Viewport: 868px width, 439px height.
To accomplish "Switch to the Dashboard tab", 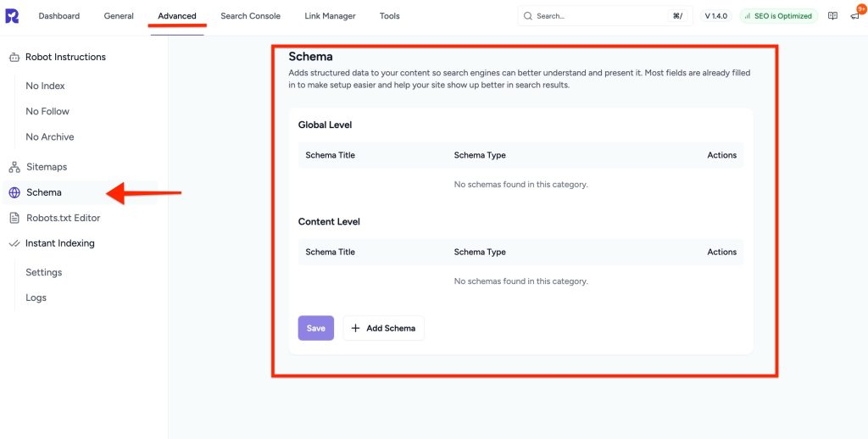I will pos(59,16).
